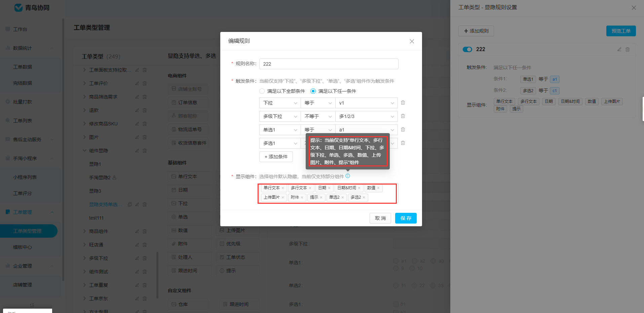Click edit icon for 工单评价 type
This screenshot has height=313, width=644.
point(137,83)
